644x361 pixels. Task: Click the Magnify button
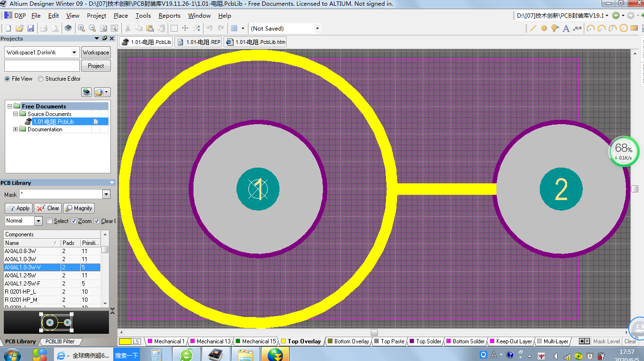point(79,208)
